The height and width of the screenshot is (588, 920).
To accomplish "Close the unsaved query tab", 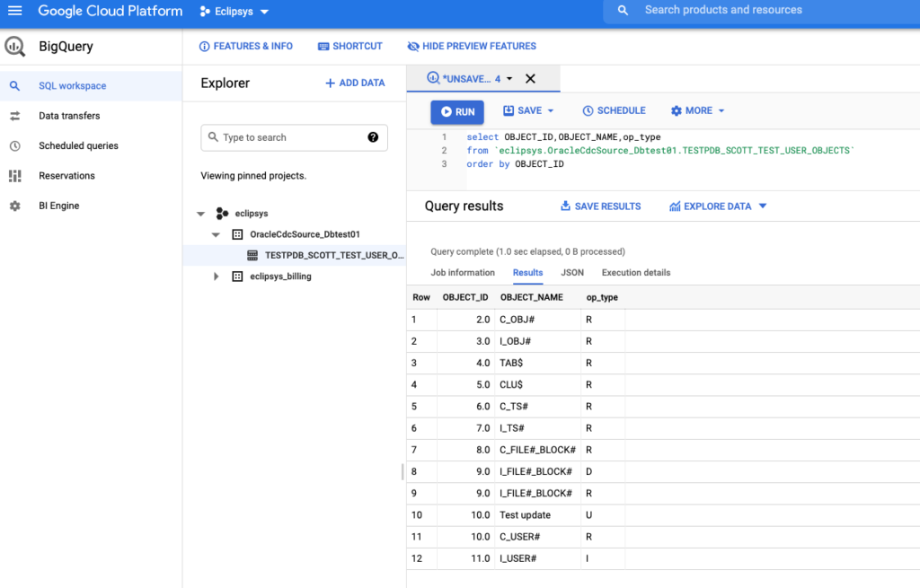I will coord(530,79).
